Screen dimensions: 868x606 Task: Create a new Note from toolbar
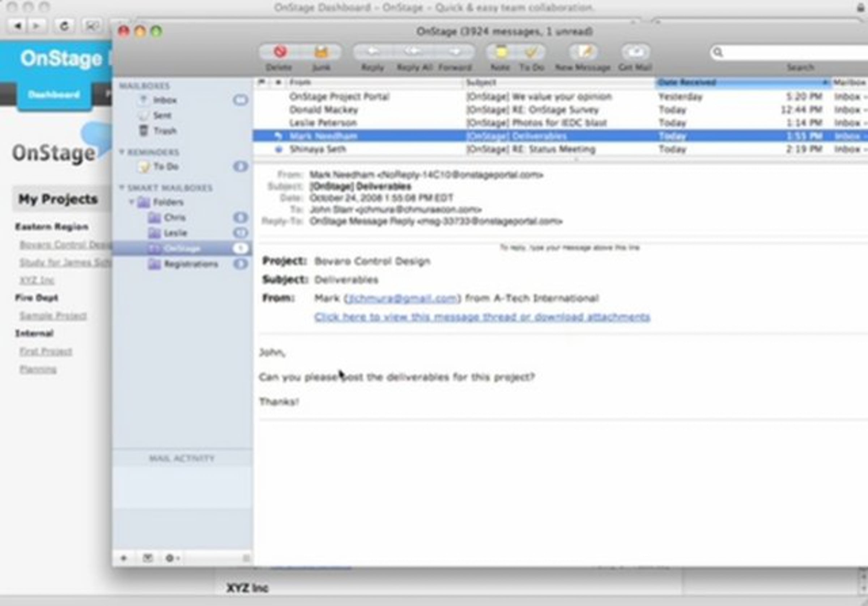tap(501, 52)
